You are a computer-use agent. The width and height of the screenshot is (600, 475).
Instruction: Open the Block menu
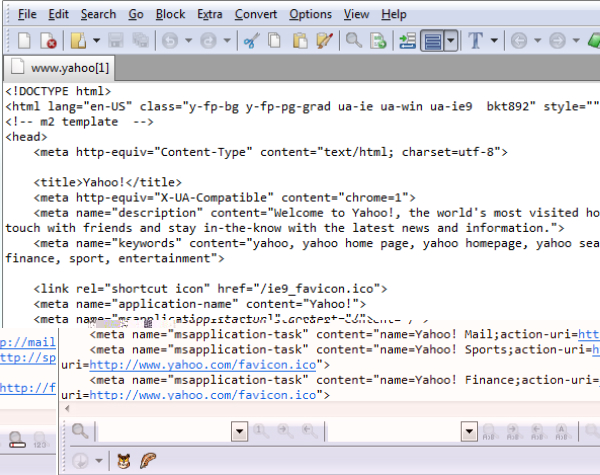(x=170, y=14)
